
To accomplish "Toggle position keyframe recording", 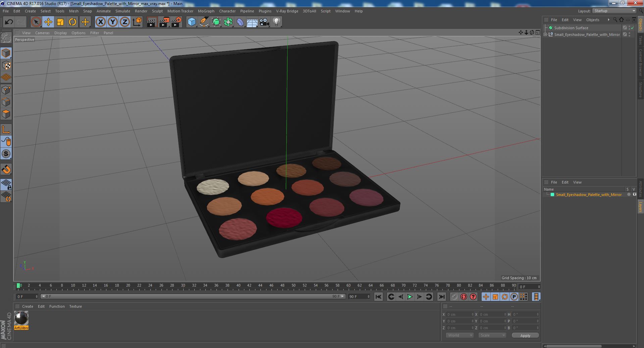I will tap(486, 297).
